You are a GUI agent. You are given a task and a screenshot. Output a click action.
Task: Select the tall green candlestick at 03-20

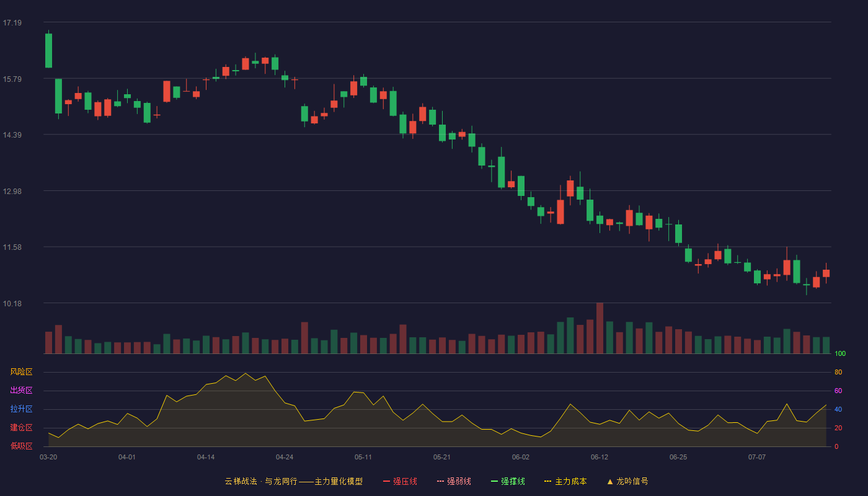click(x=48, y=50)
